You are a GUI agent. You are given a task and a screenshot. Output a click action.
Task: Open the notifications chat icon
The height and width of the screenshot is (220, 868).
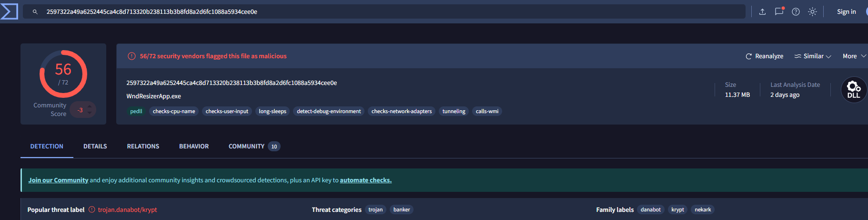coord(779,11)
